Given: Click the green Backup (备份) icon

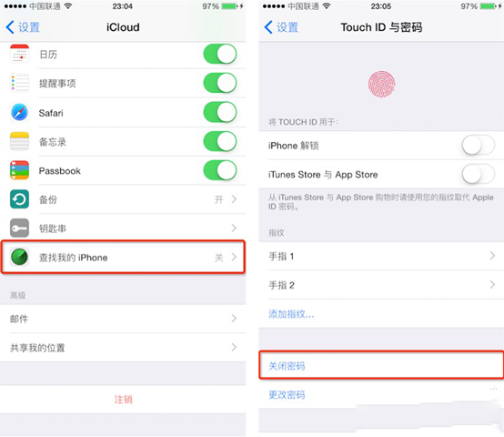Looking at the screenshot, I should click(x=20, y=199).
